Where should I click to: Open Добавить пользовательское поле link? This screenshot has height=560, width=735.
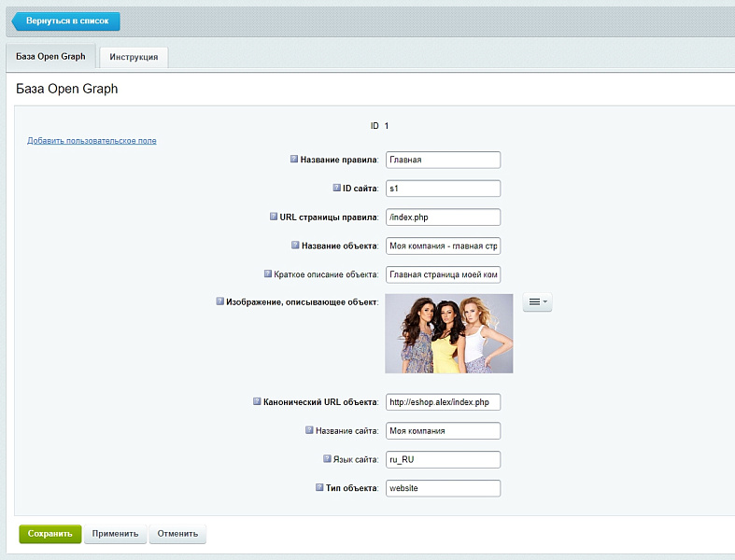tap(92, 141)
